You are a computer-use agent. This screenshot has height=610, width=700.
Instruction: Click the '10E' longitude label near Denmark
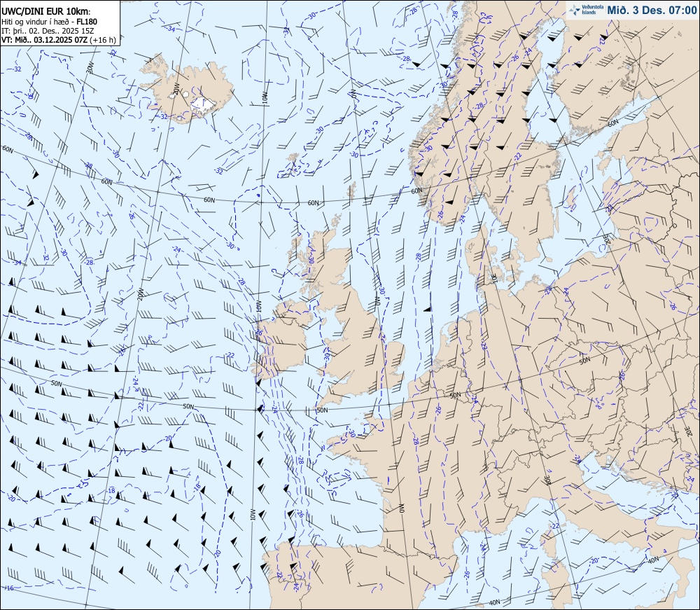coord(494,279)
